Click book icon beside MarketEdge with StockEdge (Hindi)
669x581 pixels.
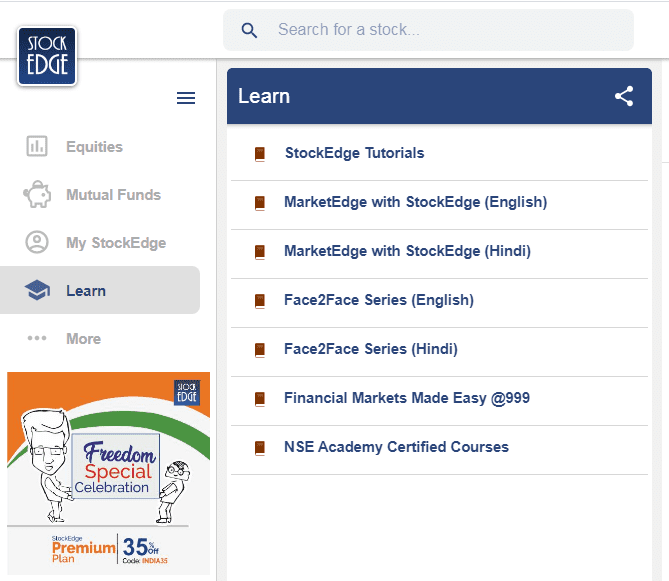click(x=260, y=252)
